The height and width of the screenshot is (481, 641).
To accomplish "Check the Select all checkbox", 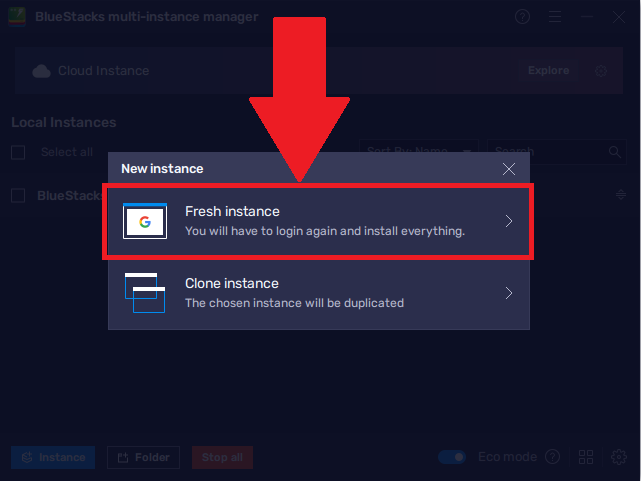I will (x=18, y=152).
